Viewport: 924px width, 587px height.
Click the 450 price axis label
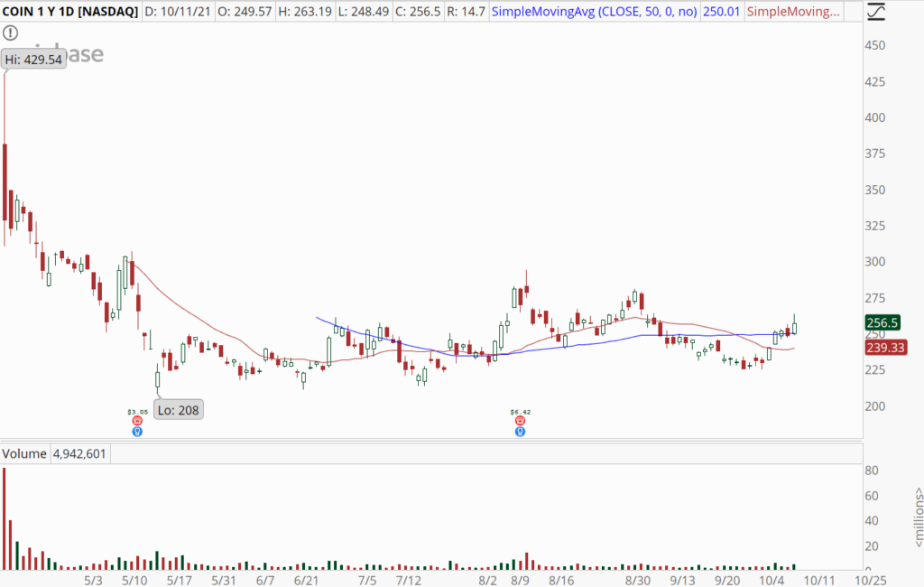874,45
